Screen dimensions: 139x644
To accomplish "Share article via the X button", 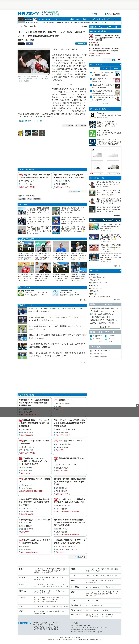I will [21, 43].
